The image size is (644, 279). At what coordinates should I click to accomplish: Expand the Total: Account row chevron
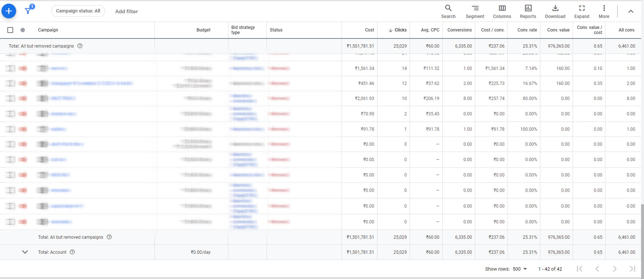(x=25, y=252)
